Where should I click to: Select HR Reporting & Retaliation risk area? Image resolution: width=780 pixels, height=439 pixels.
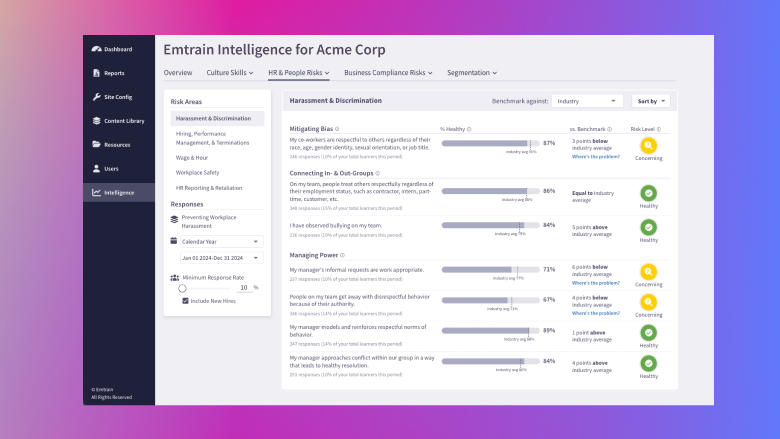click(209, 188)
